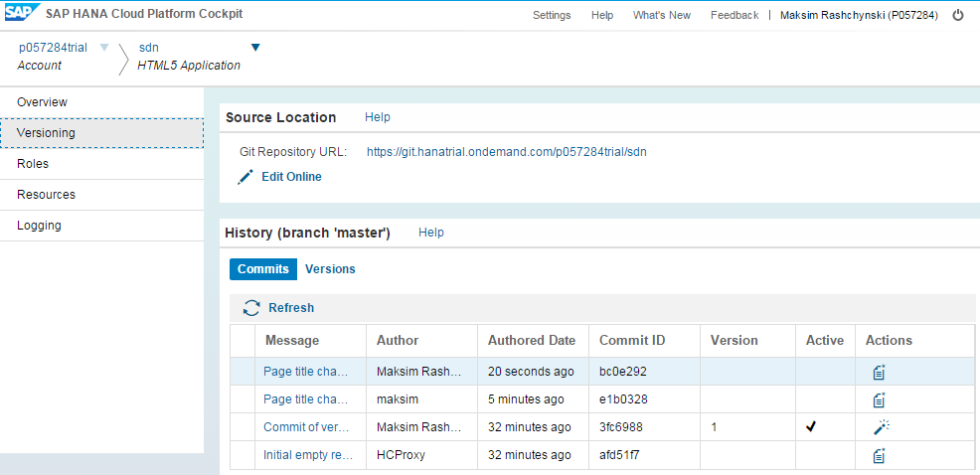Click the Refresh button label
The height and width of the screenshot is (475, 980).
pyautogui.click(x=291, y=308)
